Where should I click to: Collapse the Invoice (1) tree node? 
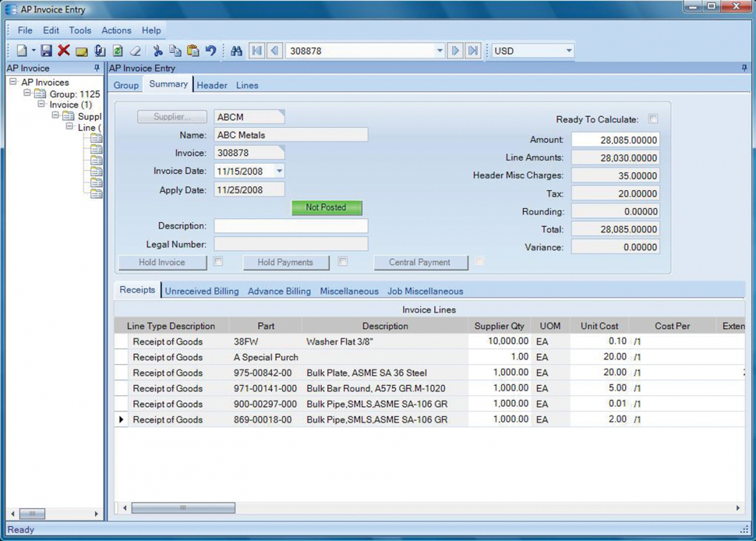click(x=41, y=104)
